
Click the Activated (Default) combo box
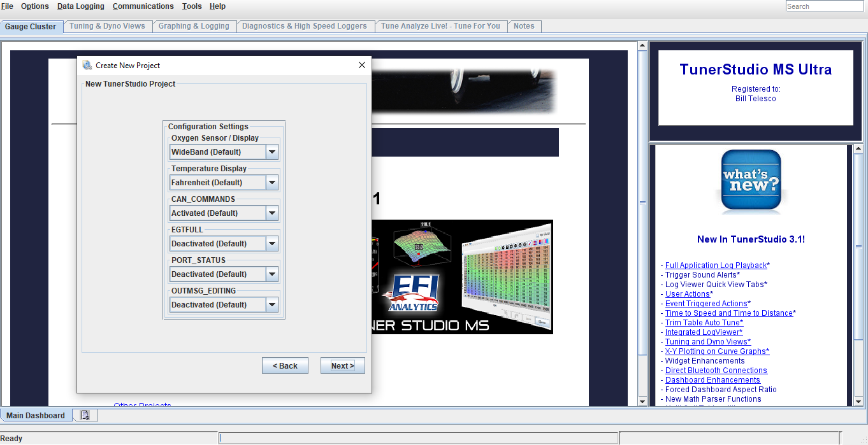point(224,213)
